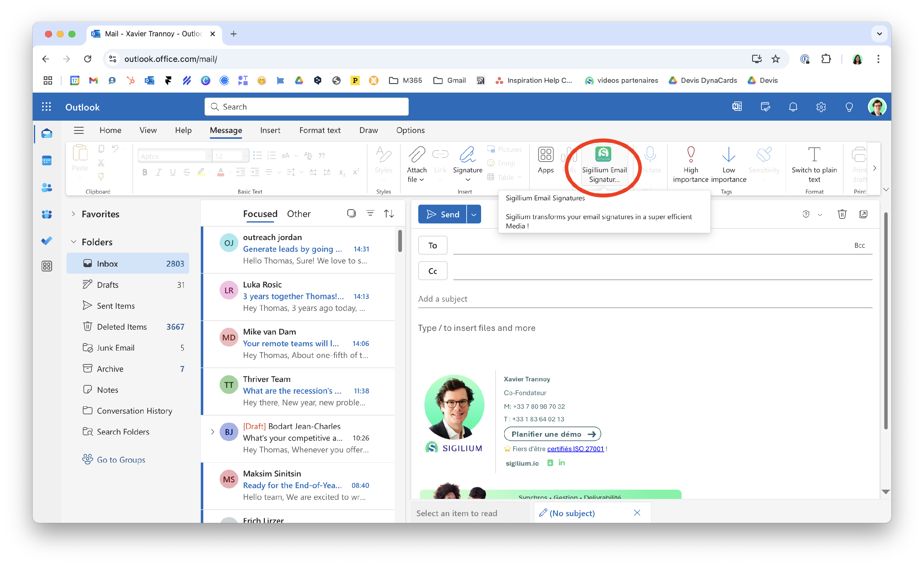Expand the Favorites section
The height and width of the screenshot is (566, 924).
(74, 214)
